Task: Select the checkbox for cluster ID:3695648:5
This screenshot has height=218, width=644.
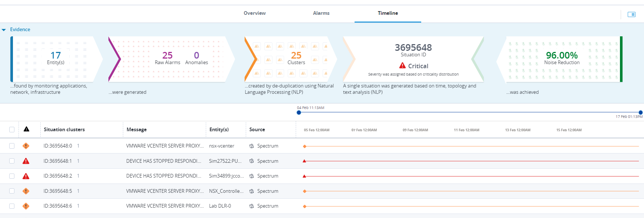Action: 12,191
